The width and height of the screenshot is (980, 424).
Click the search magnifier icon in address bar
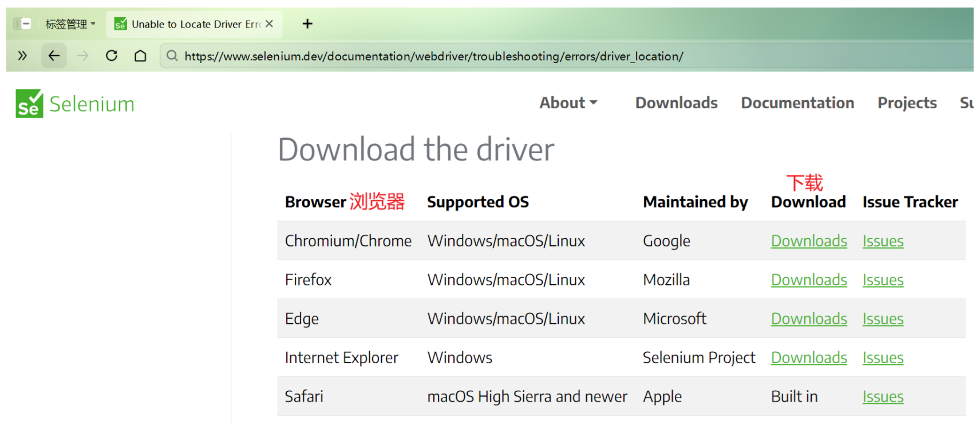[x=172, y=56]
